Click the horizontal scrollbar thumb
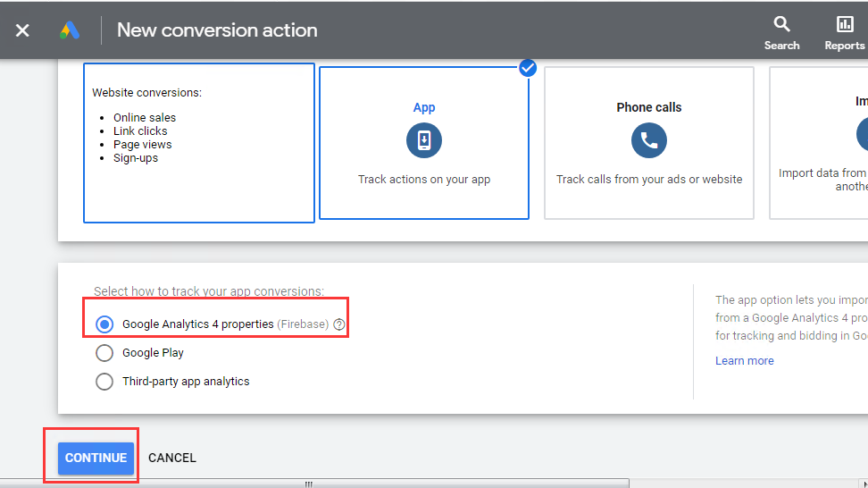 tap(314, 484)
